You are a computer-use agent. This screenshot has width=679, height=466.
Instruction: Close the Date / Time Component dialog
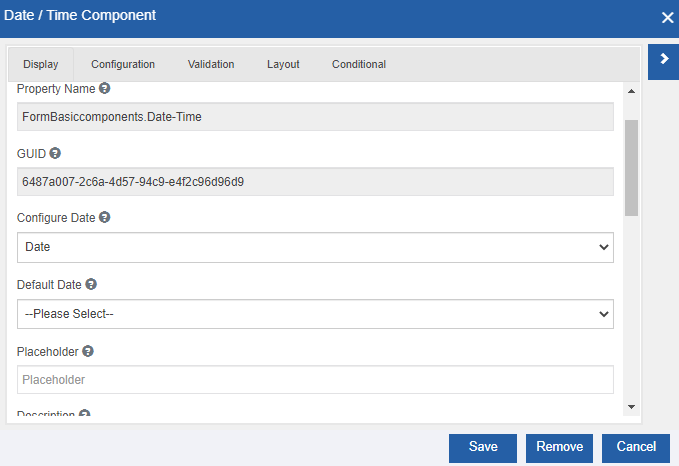click(667, 18)
